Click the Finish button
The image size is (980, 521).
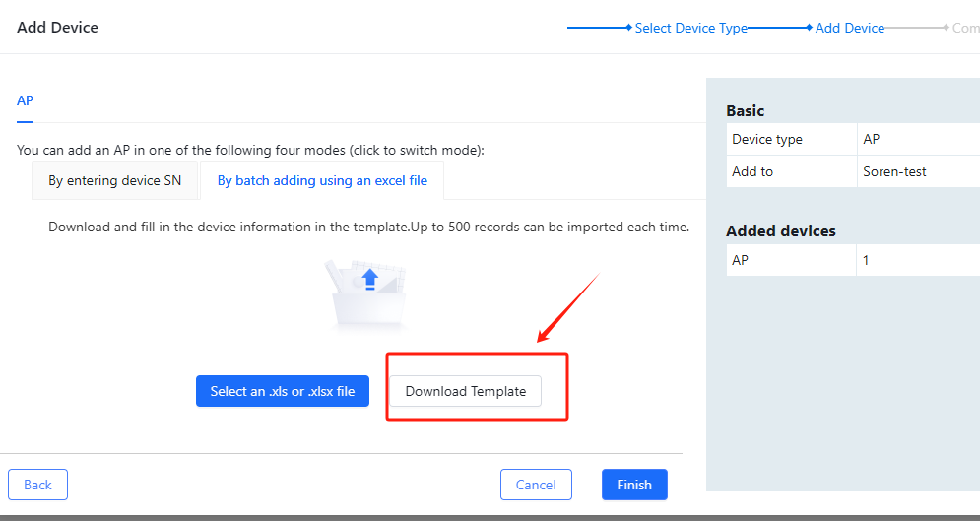click(634, 485)
